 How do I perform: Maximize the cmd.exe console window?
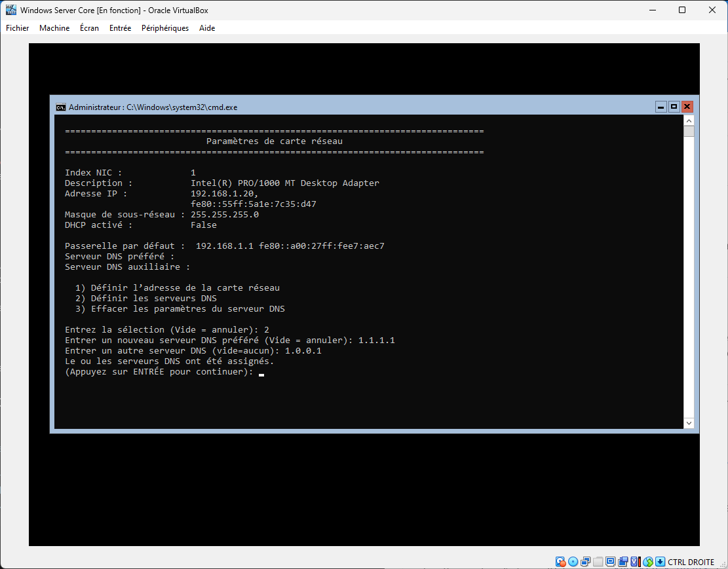[674, 107]
